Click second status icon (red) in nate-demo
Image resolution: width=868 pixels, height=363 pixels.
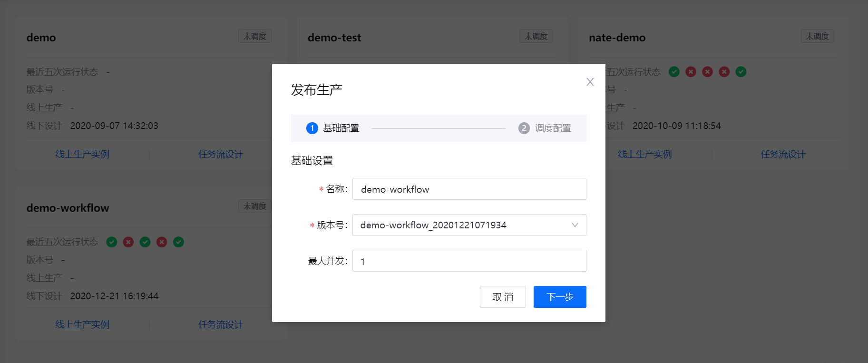691,72
